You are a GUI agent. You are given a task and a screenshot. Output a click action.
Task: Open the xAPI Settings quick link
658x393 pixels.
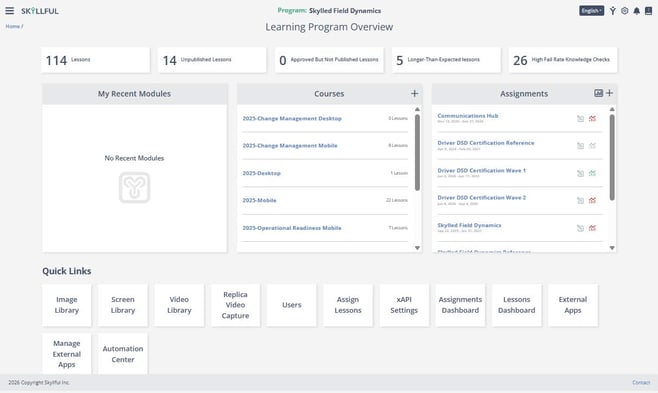pos(404,305)
